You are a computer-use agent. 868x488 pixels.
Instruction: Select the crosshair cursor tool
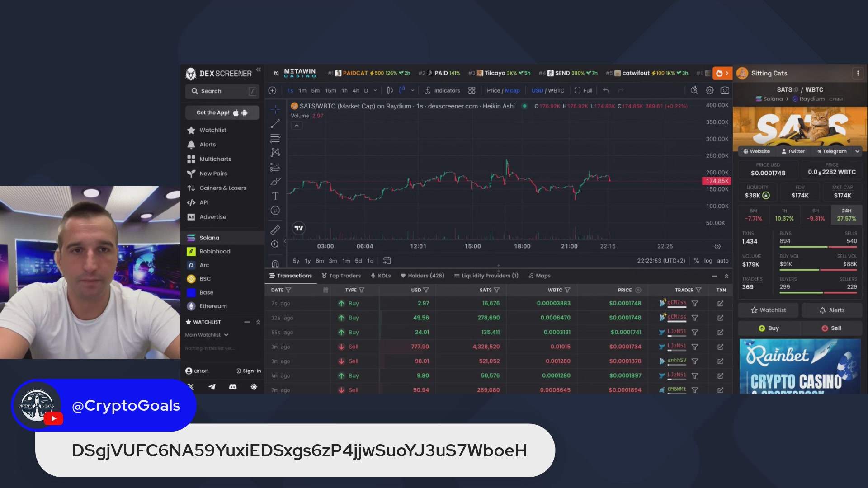tap(275, 109)
